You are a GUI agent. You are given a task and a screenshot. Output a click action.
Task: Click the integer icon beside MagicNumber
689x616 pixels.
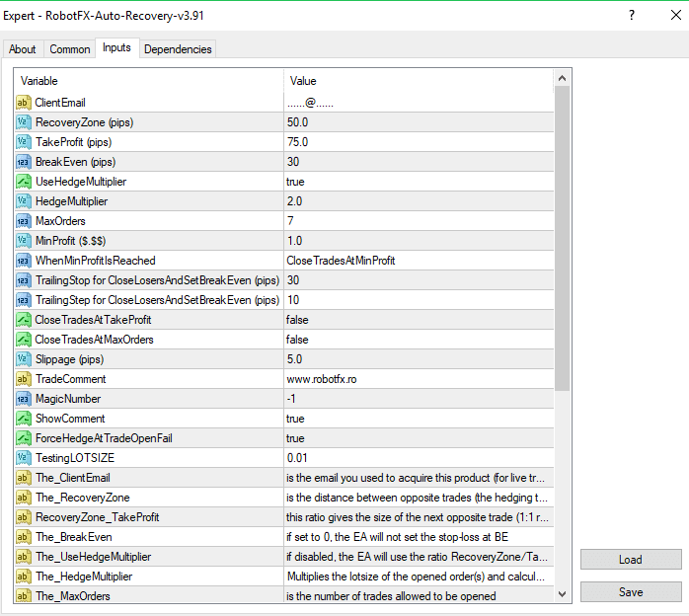24,399
